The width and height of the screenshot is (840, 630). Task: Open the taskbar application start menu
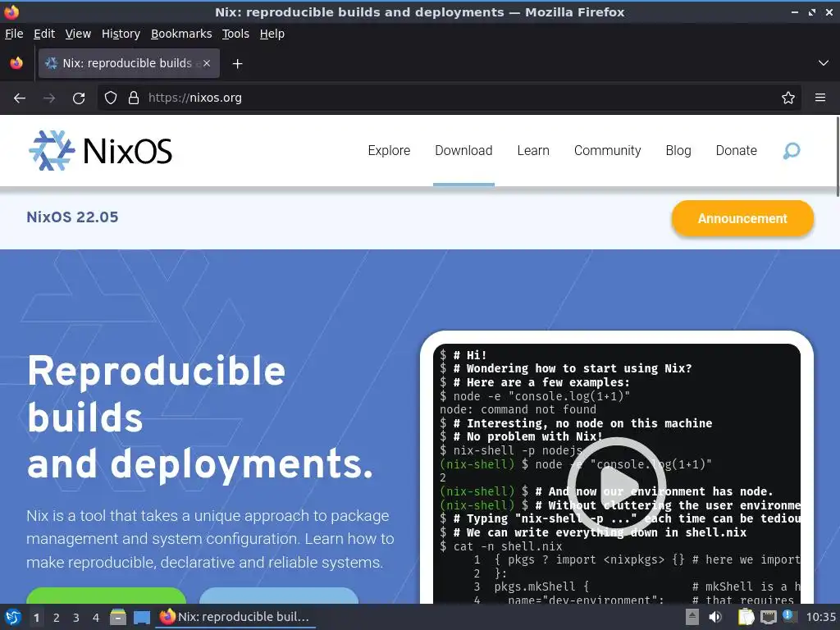point(13,617)
